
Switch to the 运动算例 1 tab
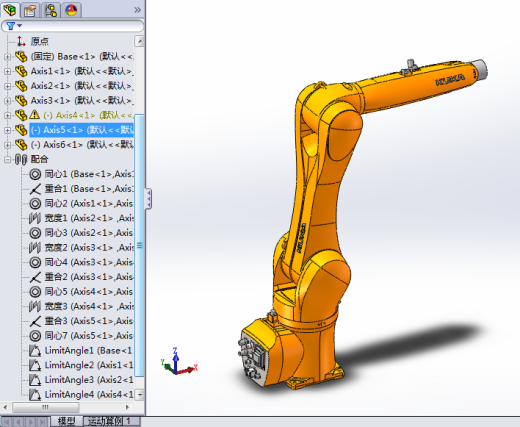[x=110, y=421]
